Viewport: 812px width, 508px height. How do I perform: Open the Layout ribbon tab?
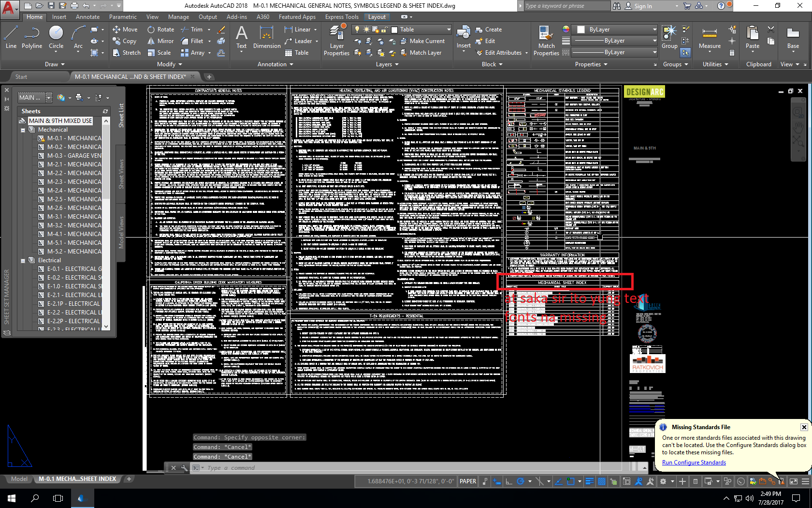[377, 17]
